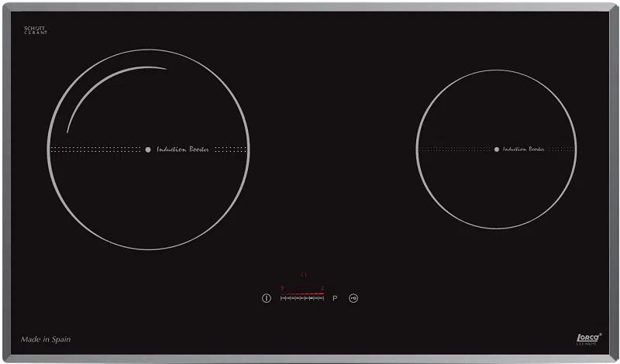This screenshot has height=364, width=620.
Task: Tap the dotted line after the right Booster label
Action: pos(561,149)
